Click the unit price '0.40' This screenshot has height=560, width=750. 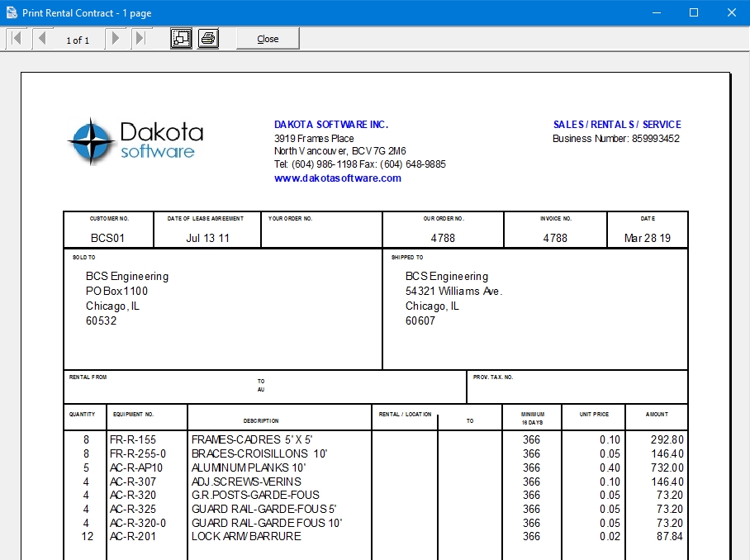(610, 467)
